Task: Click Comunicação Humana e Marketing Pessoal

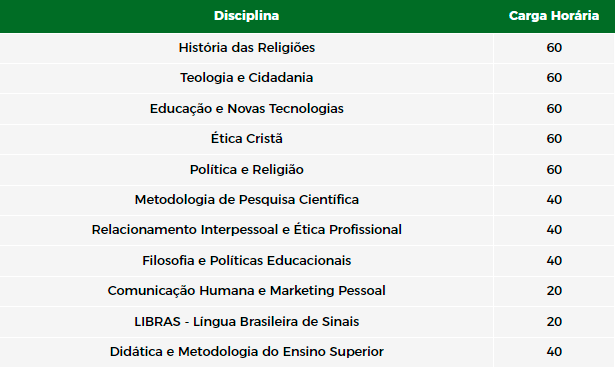Action: click(x=247, y=291)
